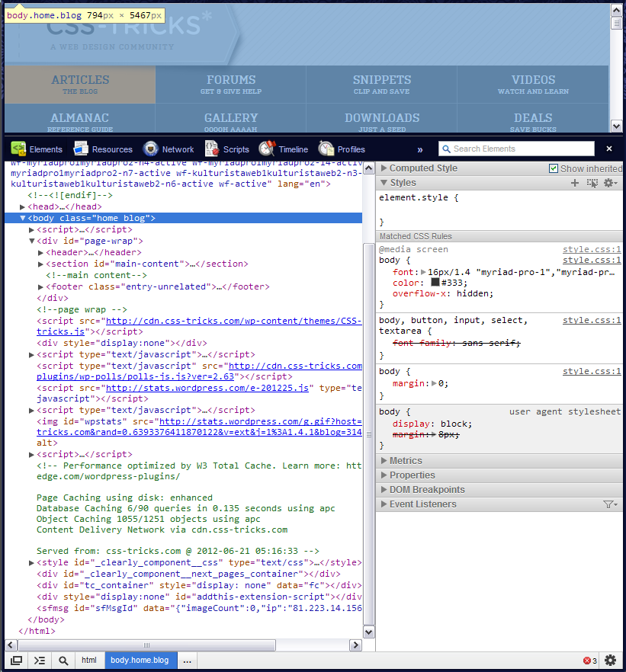Open the Elements panel
The image size is (626, 672).
coord(37,149)
